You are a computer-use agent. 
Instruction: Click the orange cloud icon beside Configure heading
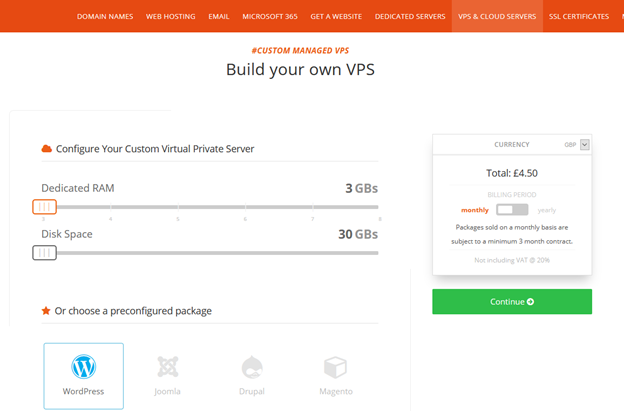click(x=47, y=149)
